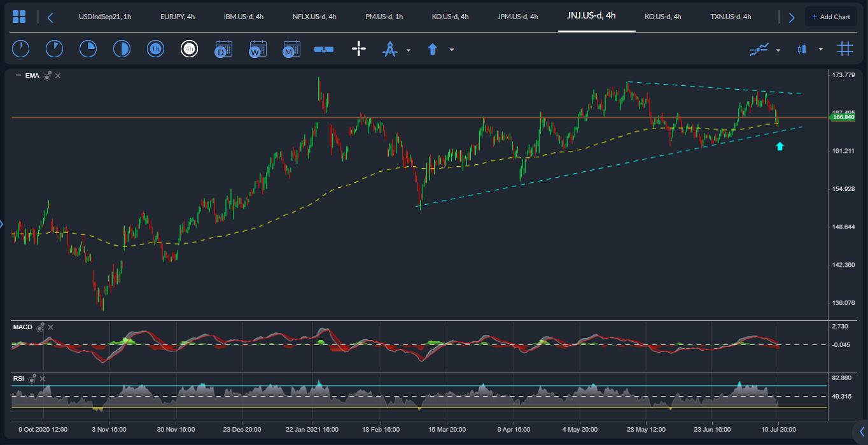This screenshot has height=445, width=868.
Task: Select the weekly timeframe calendar icon
Action: [257, 49]
